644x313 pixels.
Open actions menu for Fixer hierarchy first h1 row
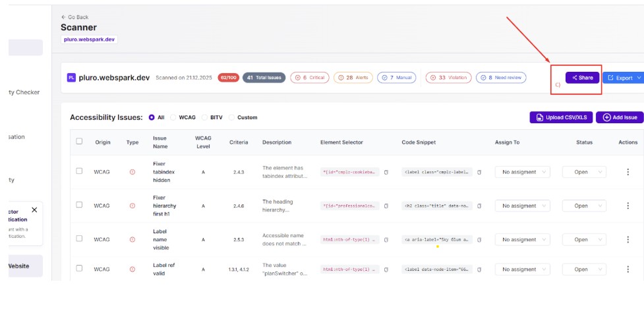tap(628, 206)
